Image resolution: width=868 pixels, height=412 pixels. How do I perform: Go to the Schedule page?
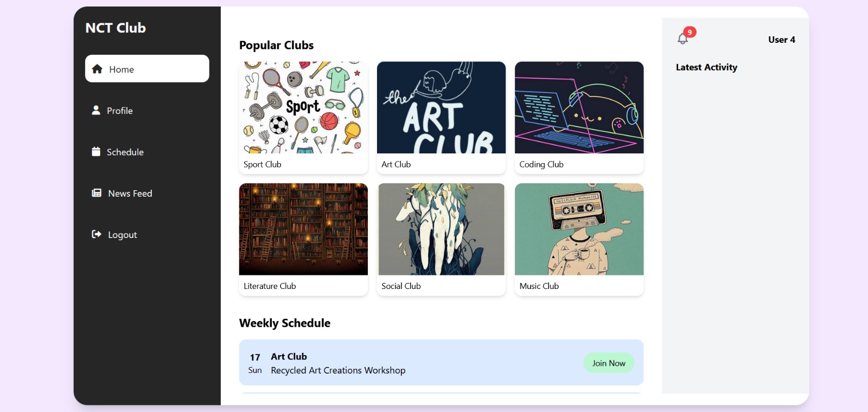125,152
